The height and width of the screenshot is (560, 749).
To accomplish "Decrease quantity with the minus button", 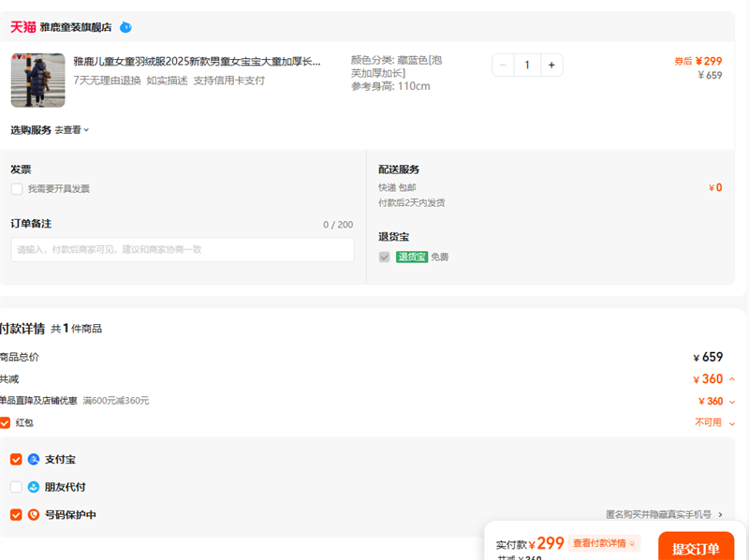I will [x=503, y=65].
